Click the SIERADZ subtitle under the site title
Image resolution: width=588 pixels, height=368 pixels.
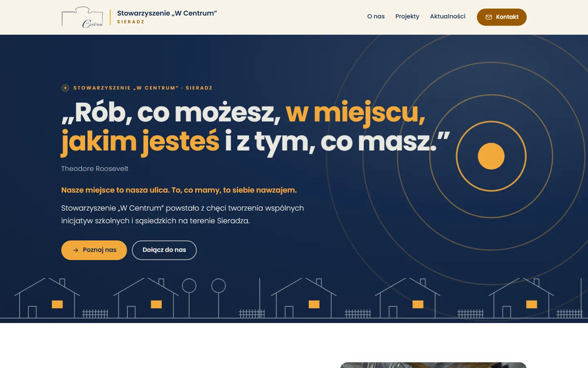coord(131,22)
